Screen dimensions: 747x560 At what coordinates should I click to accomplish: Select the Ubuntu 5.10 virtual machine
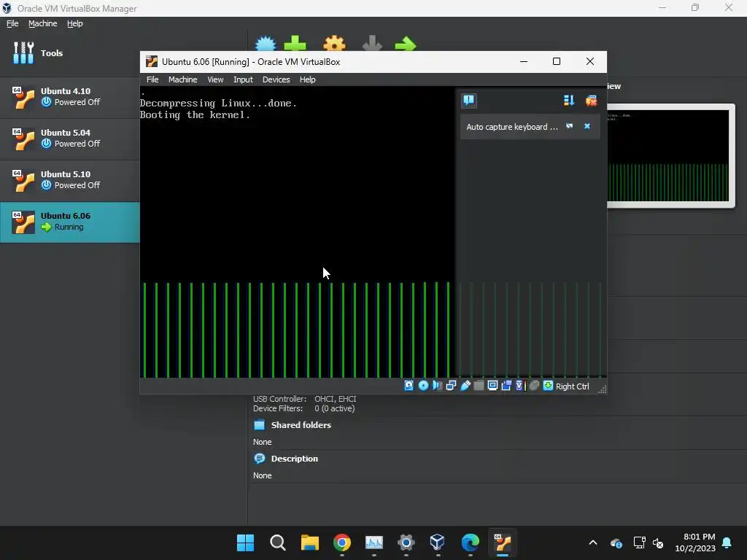69,180
